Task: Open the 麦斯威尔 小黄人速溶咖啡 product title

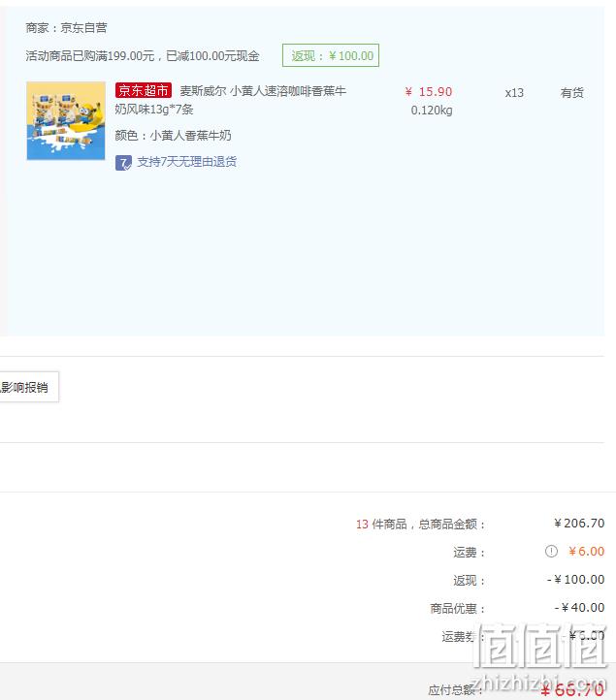Action: click(231, 100)
